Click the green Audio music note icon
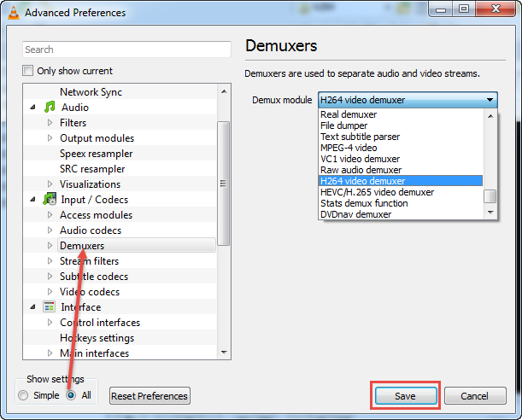Image resolution: width=522 pixels, height=420 pixels. (50, 107)
